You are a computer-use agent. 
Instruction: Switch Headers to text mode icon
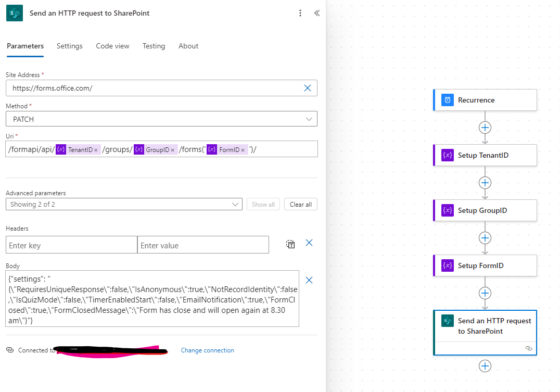point(290,244)
